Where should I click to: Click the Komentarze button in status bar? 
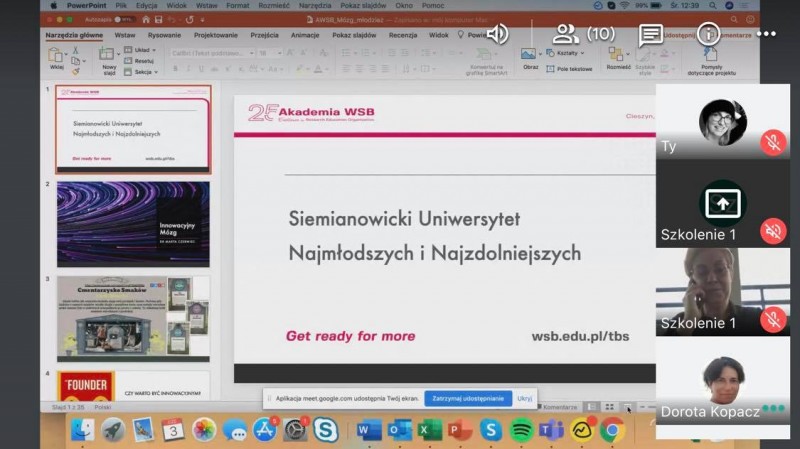point(557,407)
